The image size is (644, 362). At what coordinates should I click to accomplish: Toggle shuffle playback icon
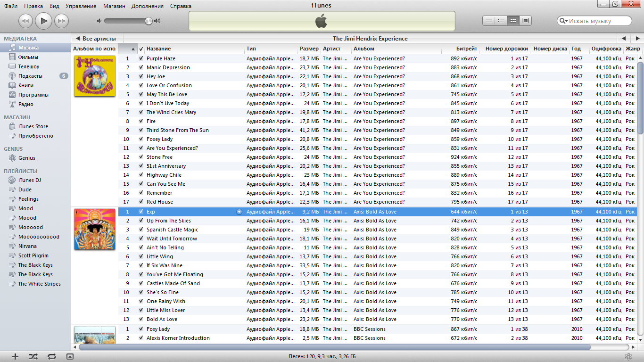point(33,356)
